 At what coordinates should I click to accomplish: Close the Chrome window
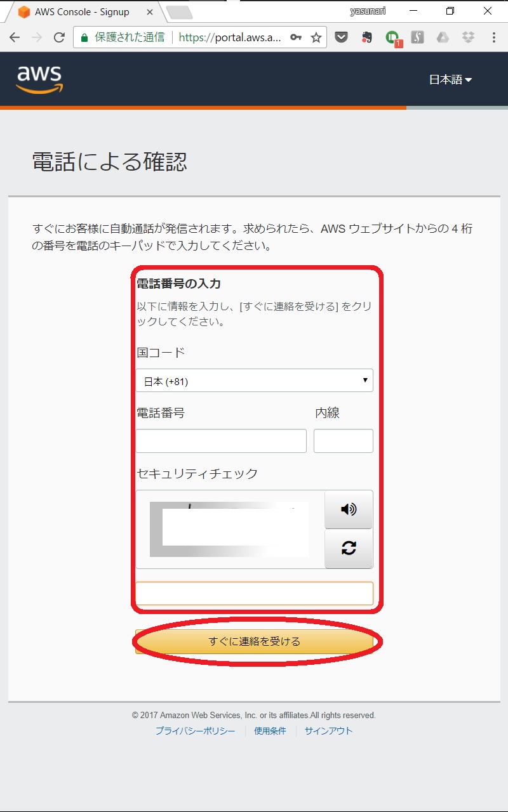(x=488, y=11)
